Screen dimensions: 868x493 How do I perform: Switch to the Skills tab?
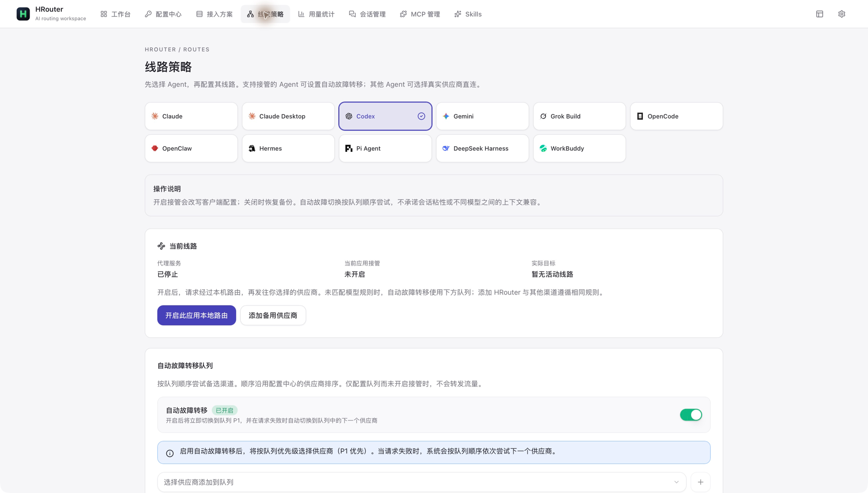coord(468,14)
